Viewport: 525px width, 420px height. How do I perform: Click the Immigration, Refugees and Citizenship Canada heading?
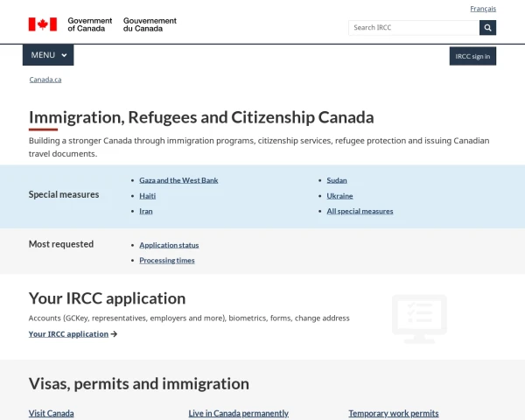click(x=201, y=117)
